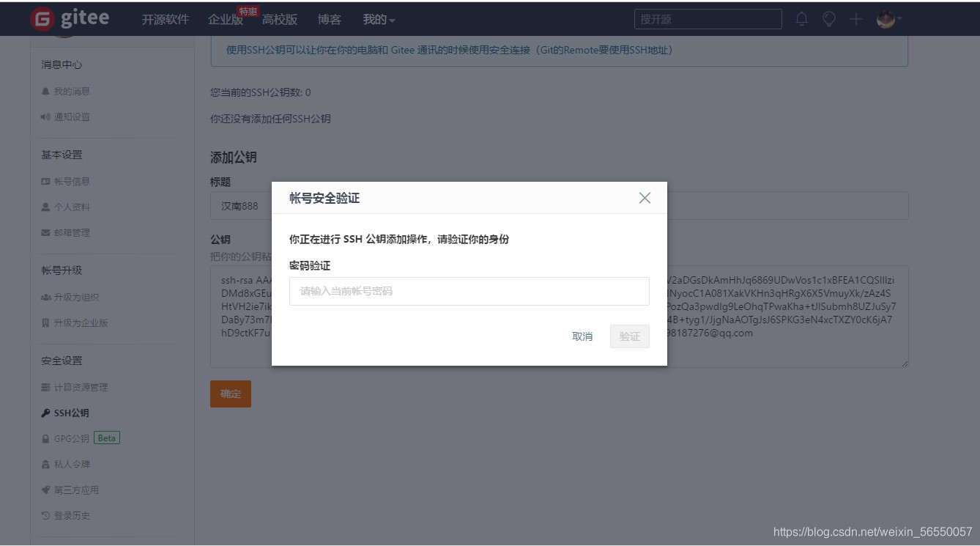980x546 pixels.
Task: Click the password input field
Action: [x=469, y=291]
